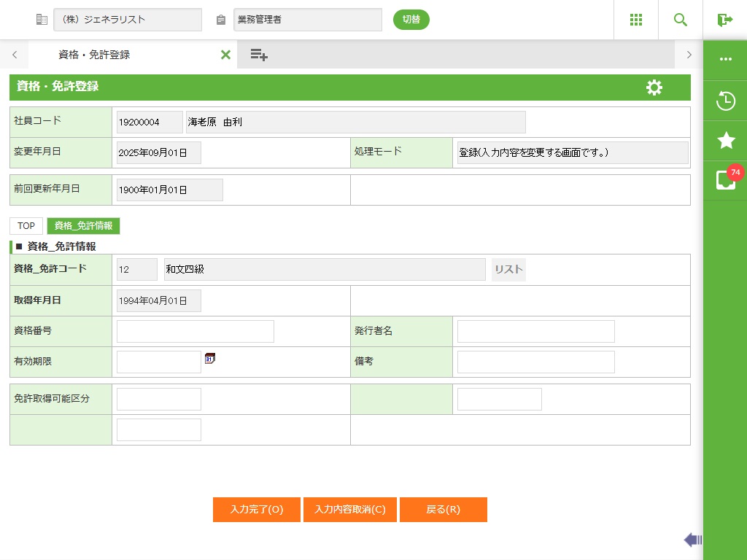Collapse sidebar with the purple arrow icon
Image resolution: width=747 pixels, height=560 pixels.
pyautogui.click(x=692, y=540)
